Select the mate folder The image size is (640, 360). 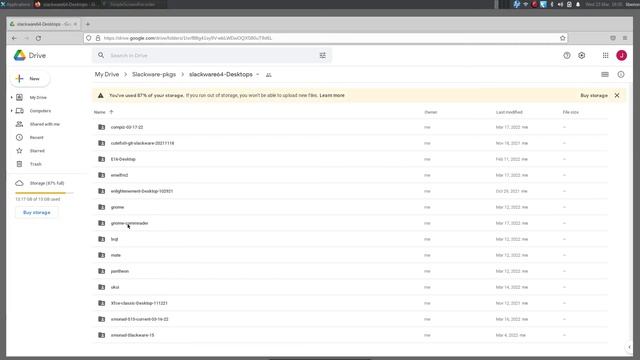350,255
